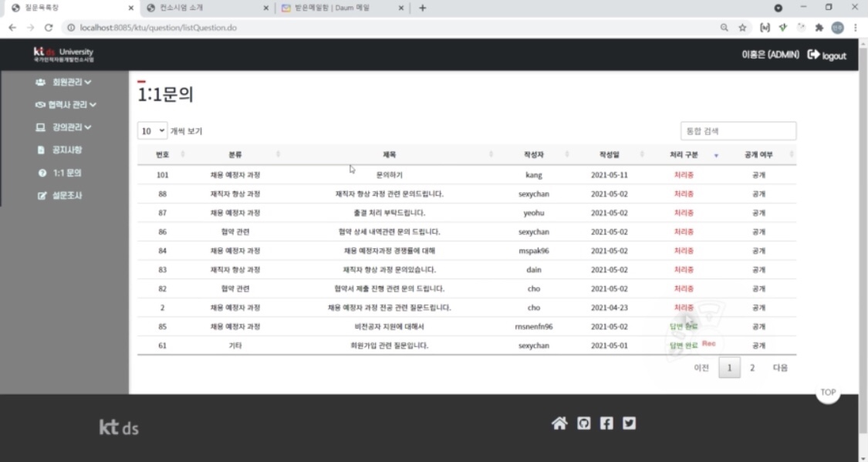Click the logout icon in the header
Viewport: 868px width, 462px height.
point(813,54)
